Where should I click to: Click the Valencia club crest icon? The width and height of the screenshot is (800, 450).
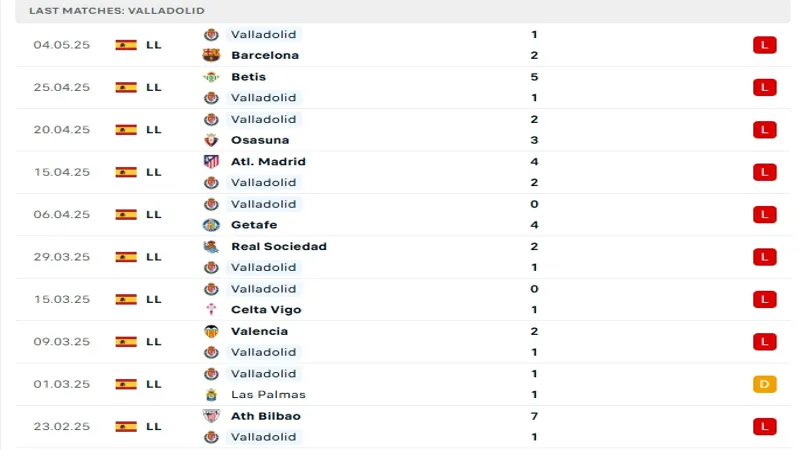click(x=210, y=332)
